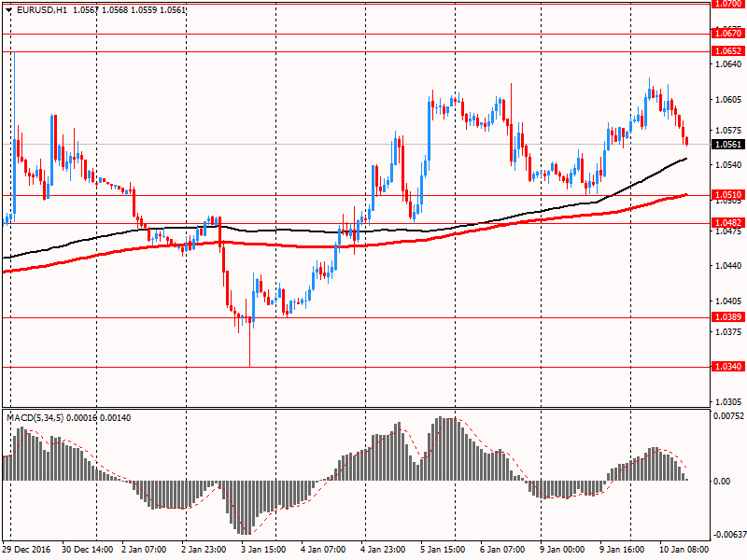
Task: Click the 1.0305 price scale value
Action: point(728,402)
